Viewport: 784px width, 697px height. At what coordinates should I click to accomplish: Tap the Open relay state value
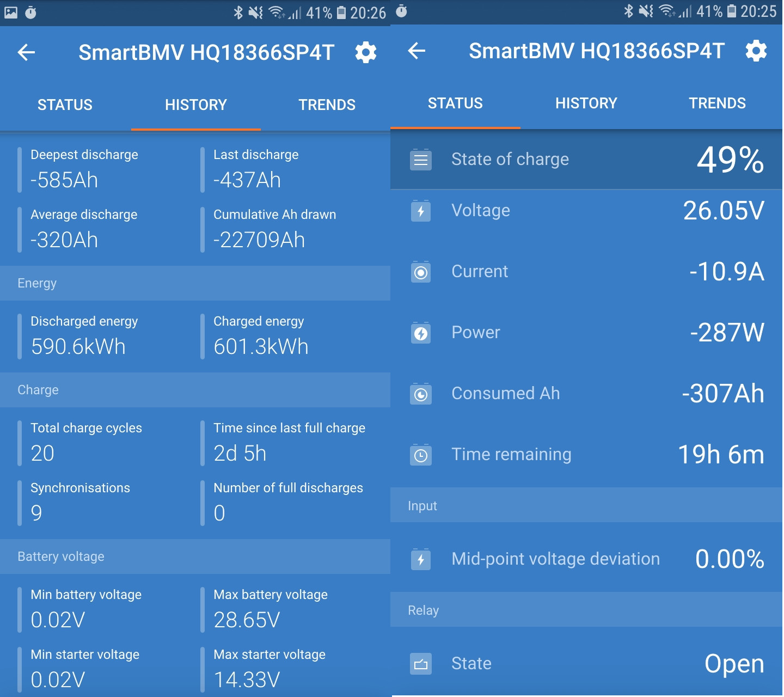pyautogui.click(x=734, y=664)
